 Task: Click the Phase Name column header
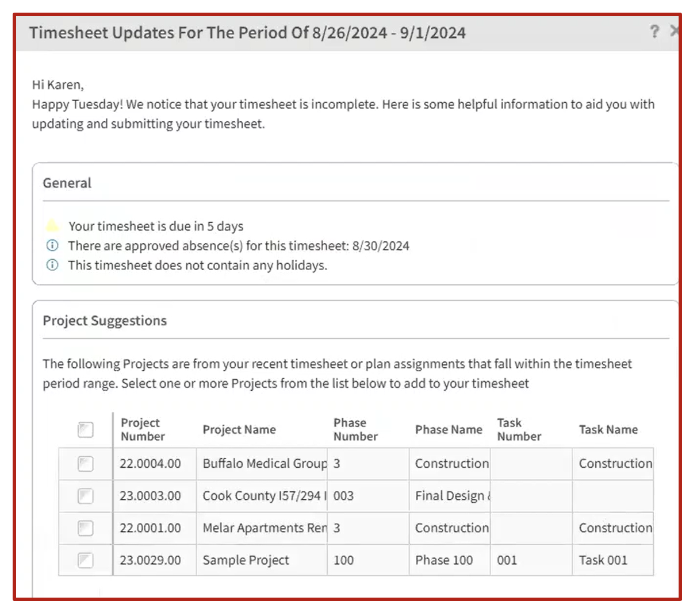pos(449,429)
